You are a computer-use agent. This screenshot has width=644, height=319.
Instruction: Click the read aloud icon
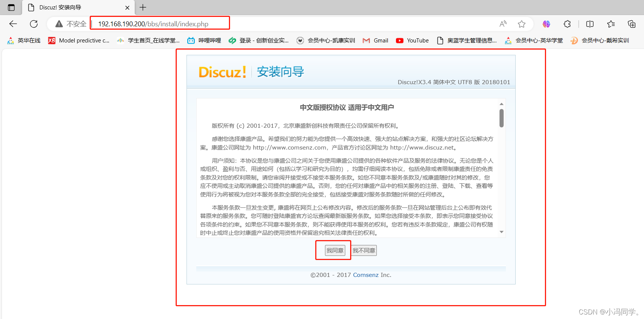503,24
